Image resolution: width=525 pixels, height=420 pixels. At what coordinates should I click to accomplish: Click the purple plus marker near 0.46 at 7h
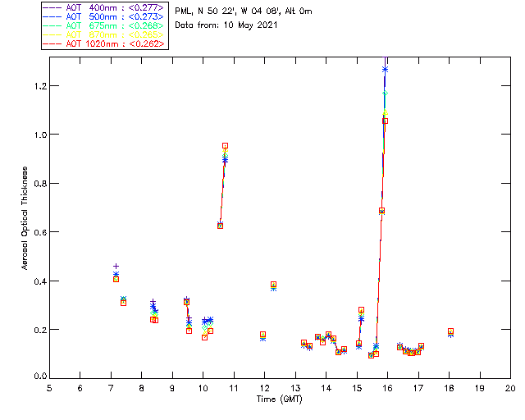pos(116,267)
